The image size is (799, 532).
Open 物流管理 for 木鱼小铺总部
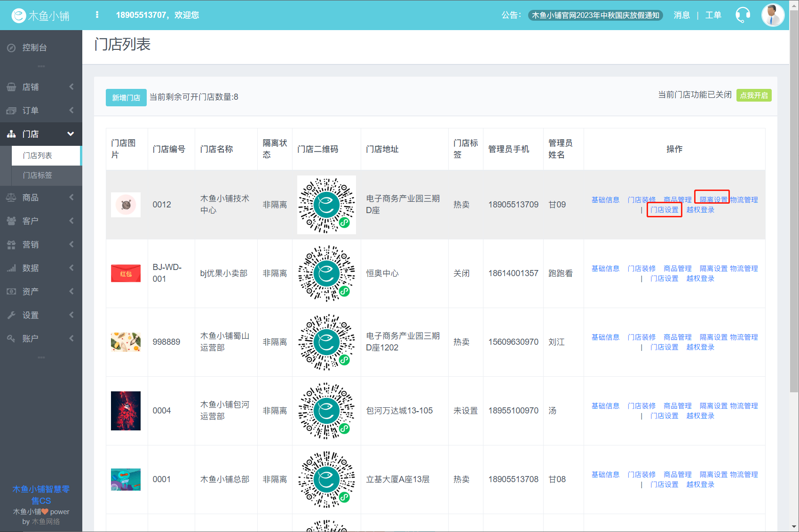(x=744, y=475)
